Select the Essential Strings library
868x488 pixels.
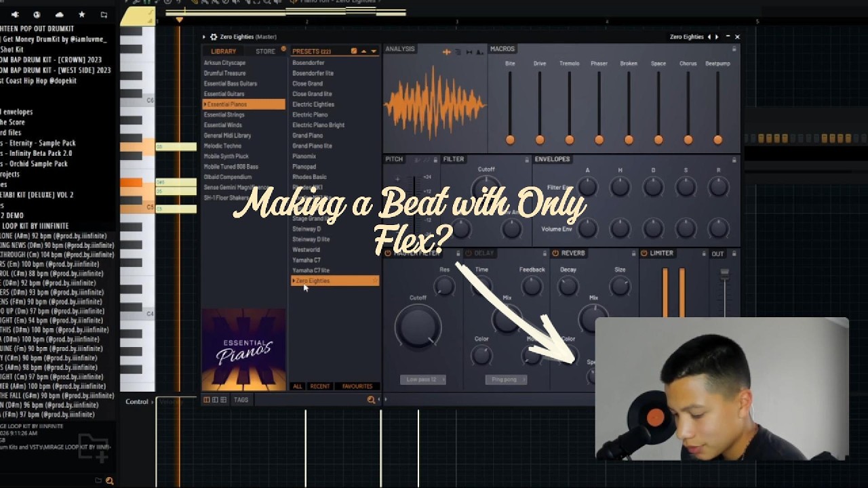pyautogui.click(x=224, y=115)
